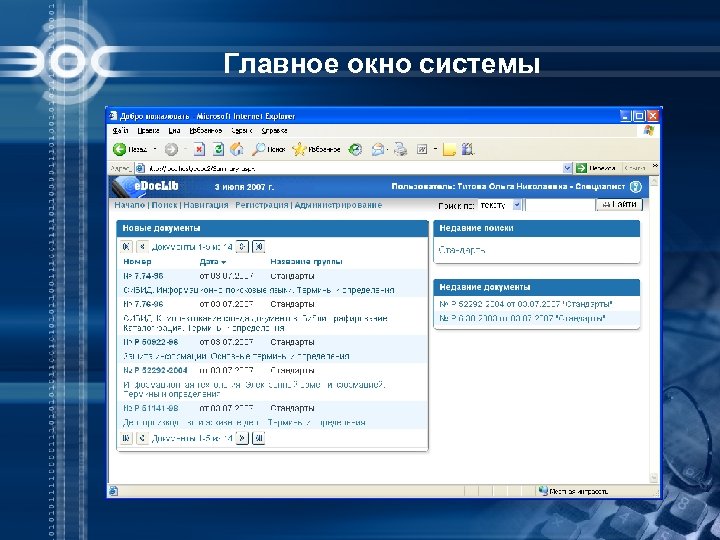Go to first page using bottom pager button
This screenshot has width=720, height=540.
[x=126, y=438]
